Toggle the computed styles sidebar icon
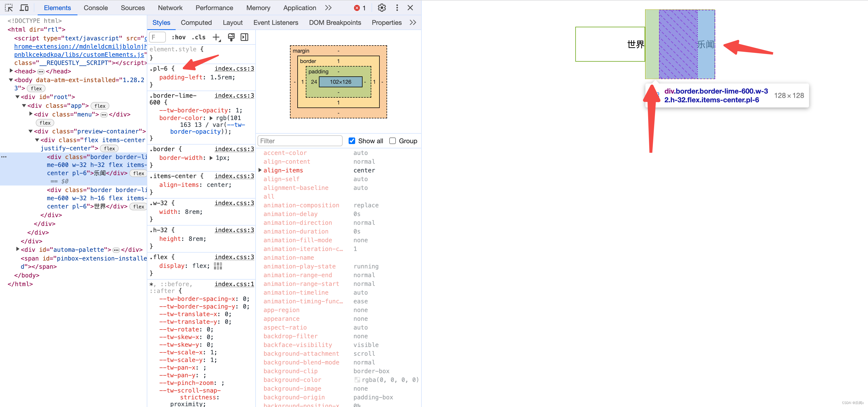Image resolution: width=868 pixels, height=407 pixels. point(244,37)
